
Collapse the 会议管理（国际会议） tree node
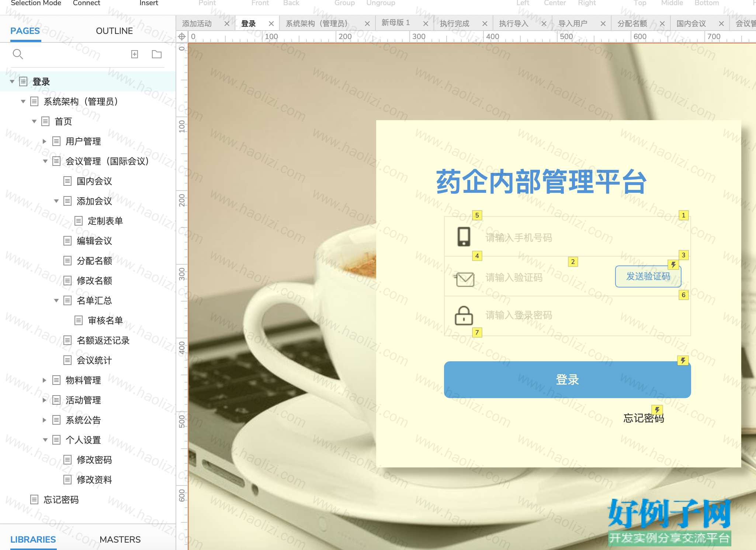pyautogui.click(x=45, y=161)
